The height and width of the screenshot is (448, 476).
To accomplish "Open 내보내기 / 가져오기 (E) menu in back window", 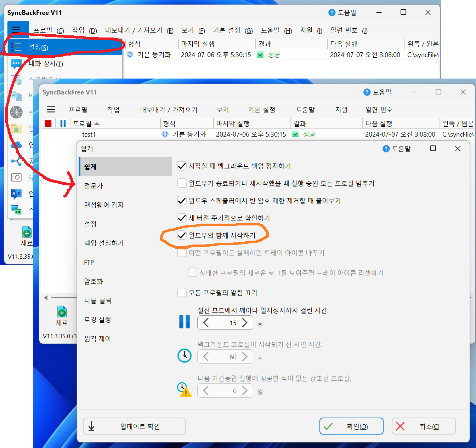I will 139,30.
